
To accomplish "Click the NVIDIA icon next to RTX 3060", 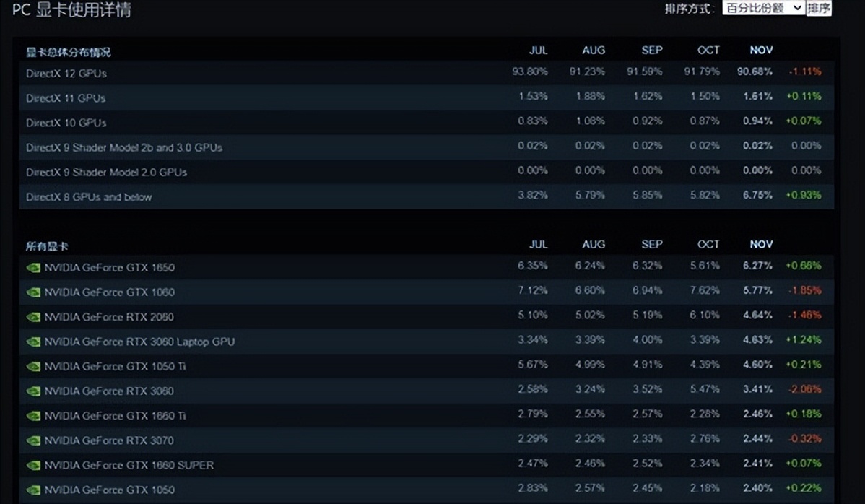I will click(33, 391).
